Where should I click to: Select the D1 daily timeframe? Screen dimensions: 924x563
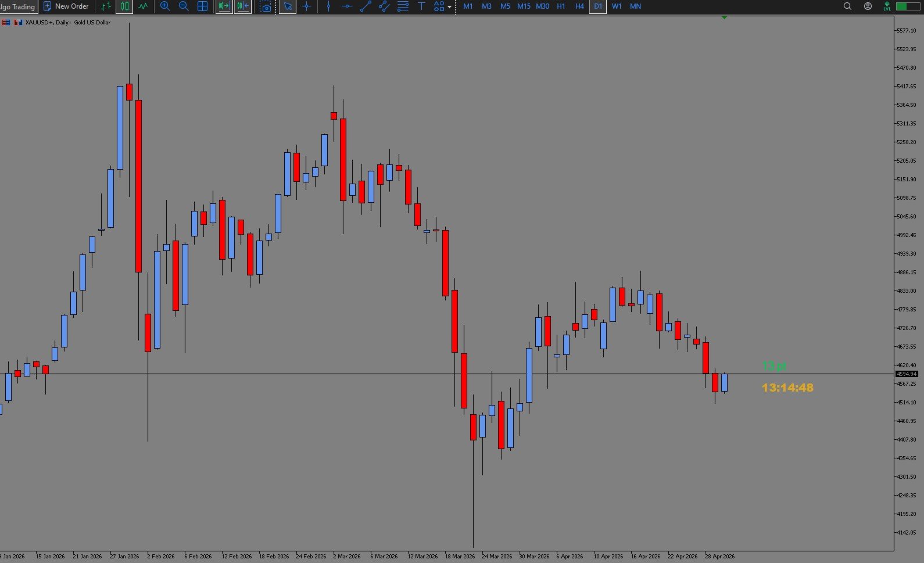pos(598,6)
